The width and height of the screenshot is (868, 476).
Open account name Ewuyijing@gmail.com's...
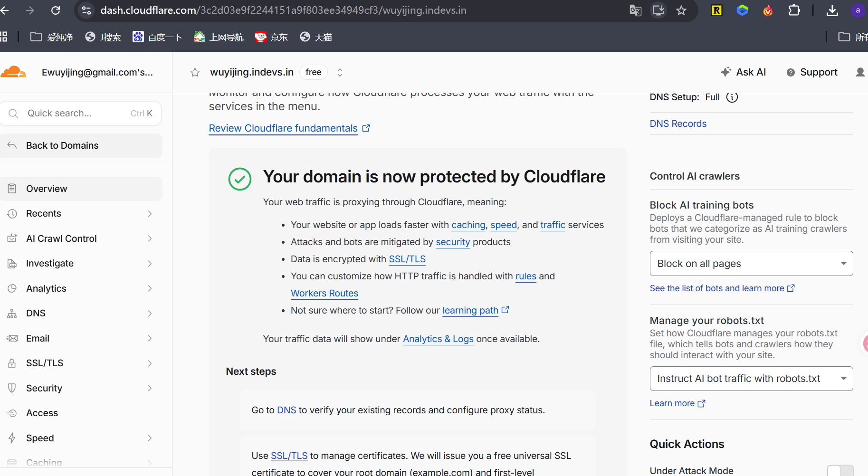point(97,72)
